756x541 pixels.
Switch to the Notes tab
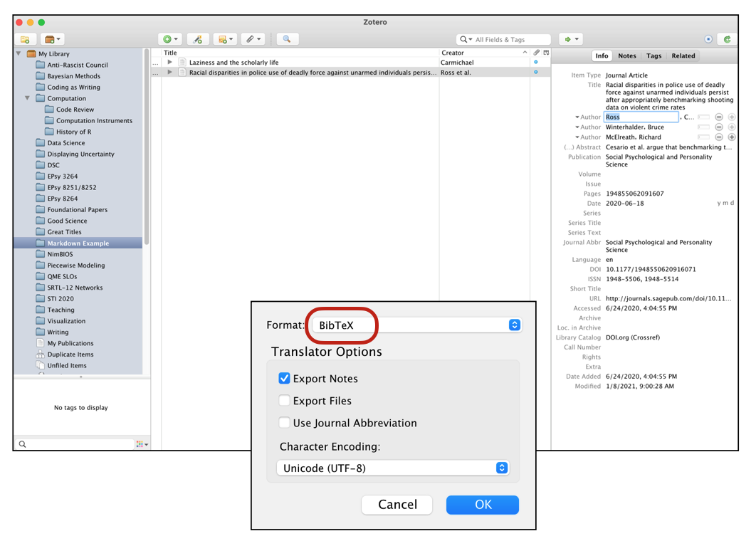click(x=626, y=56)
